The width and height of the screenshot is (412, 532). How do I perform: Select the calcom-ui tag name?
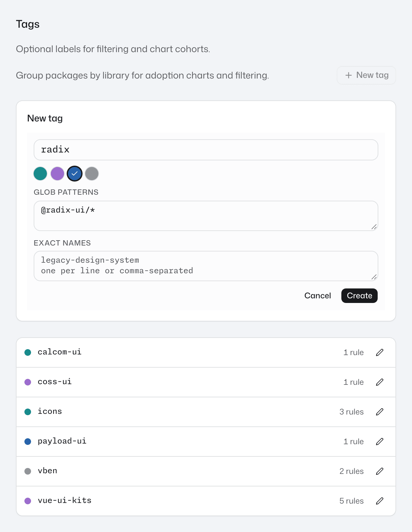point(59,352)
